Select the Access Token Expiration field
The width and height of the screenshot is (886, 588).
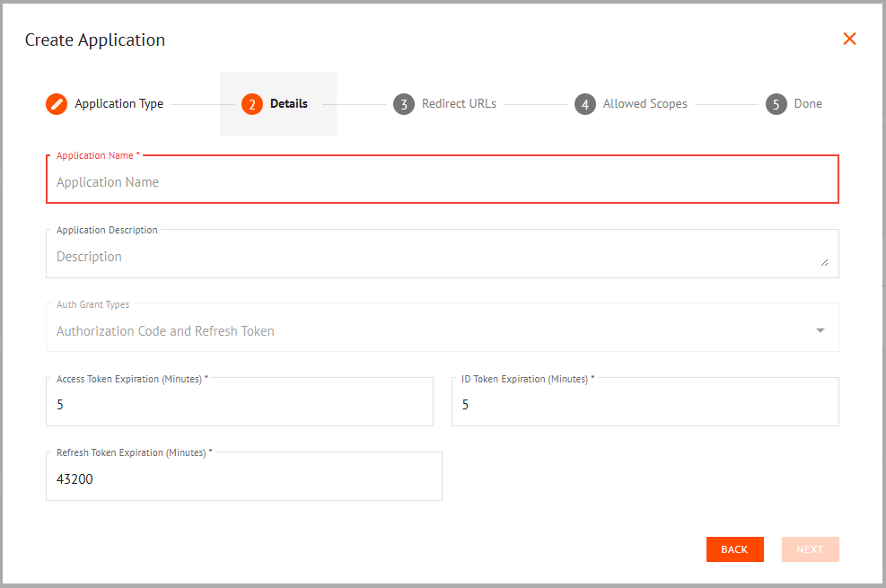pyautogui.click(x=240, y=404)
